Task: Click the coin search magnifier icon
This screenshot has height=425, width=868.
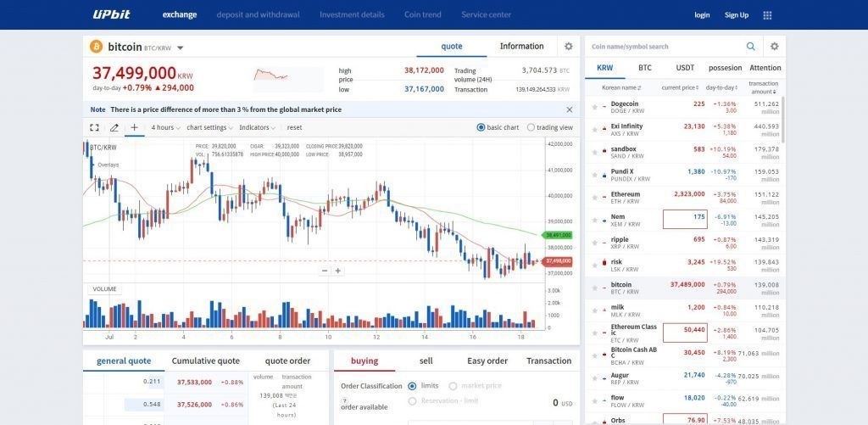Action: click(751, 47)
